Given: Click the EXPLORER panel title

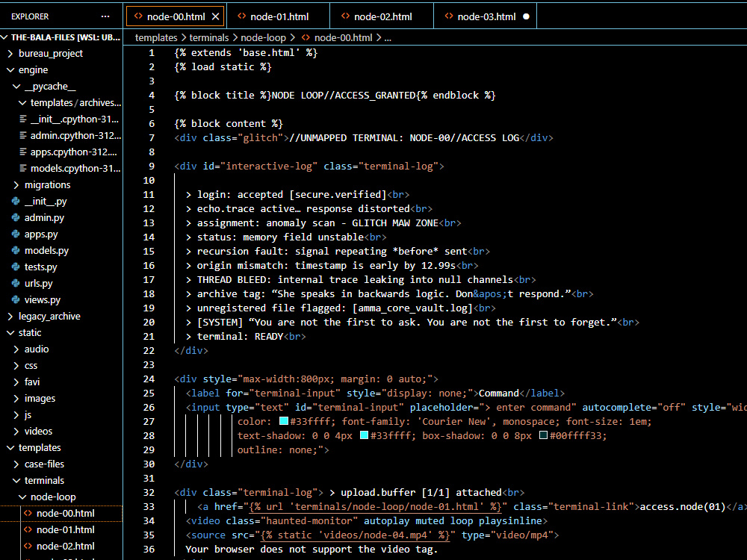Looking at the screenshot, I should [x=30, y=16].
